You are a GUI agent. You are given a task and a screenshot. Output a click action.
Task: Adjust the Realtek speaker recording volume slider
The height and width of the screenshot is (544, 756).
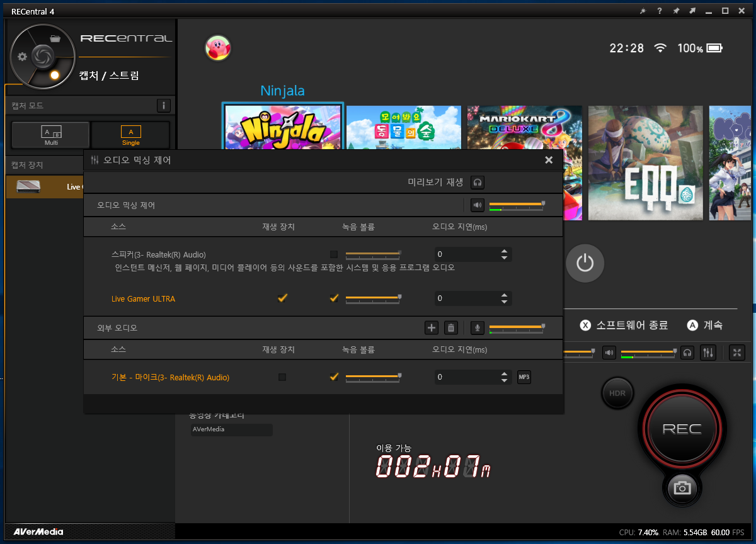373,254
